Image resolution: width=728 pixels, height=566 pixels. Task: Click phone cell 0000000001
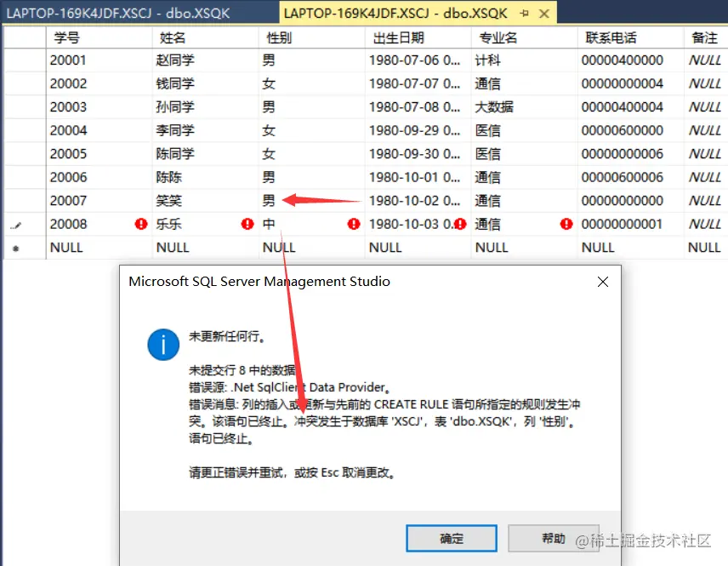coord(631,224)
